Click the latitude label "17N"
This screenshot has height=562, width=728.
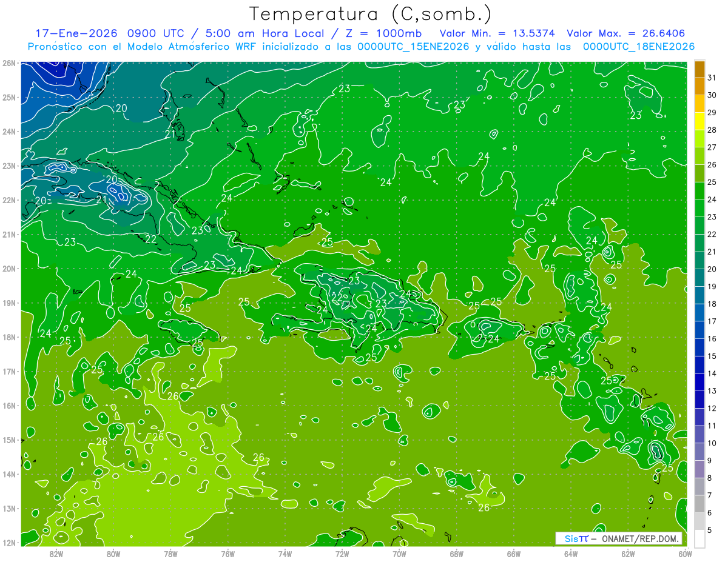click(9, 372)
